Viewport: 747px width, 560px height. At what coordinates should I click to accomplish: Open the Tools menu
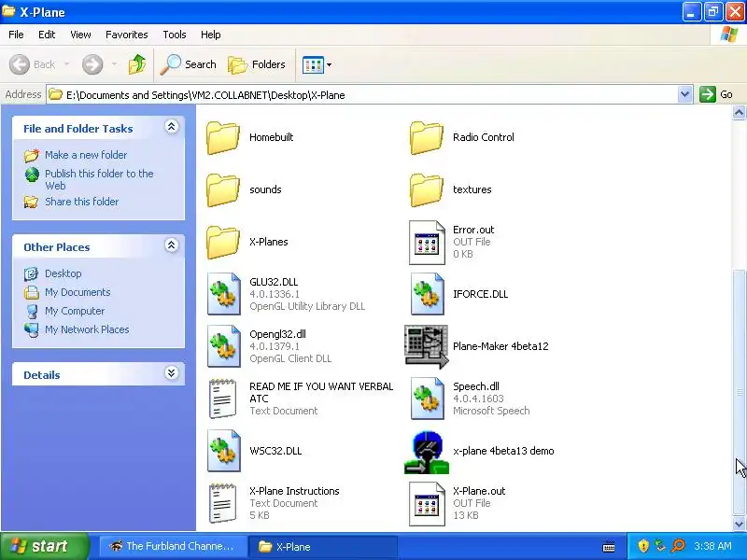click(175, 35)
